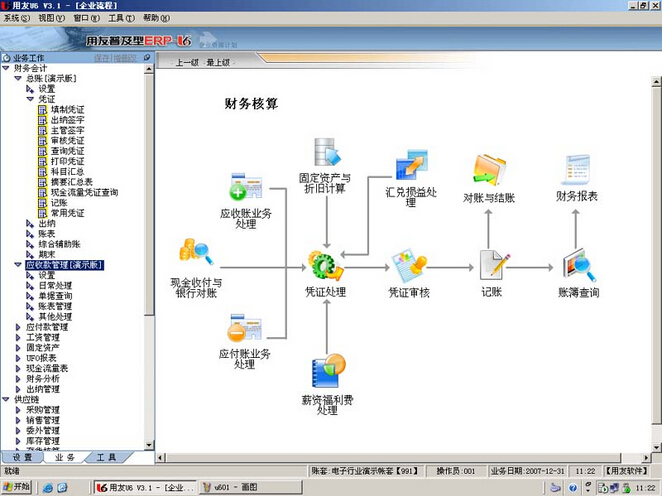Viewport: 662px width, 496px height.
Task: Switch to u601 - 画图 taskbar window
Action: point(251,488)
